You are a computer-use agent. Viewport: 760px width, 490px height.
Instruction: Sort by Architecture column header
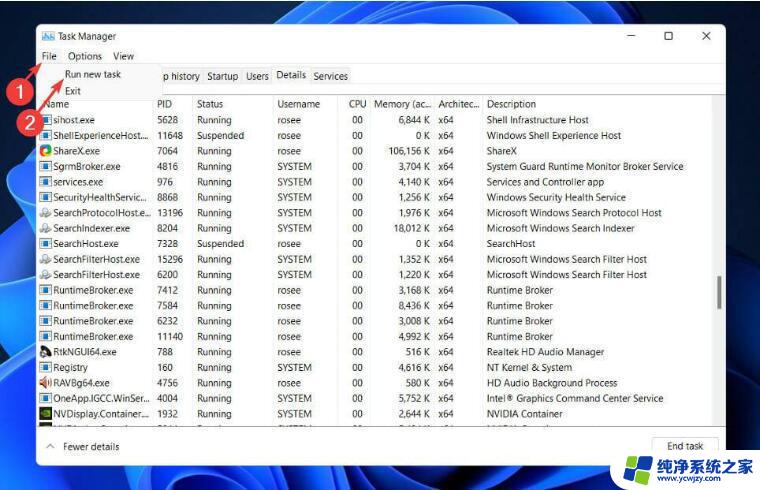coord(459,104)
